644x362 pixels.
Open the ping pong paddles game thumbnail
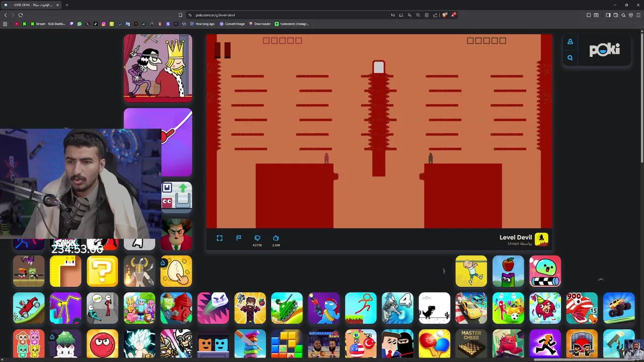pyautogui.click(x=435, y=344)
